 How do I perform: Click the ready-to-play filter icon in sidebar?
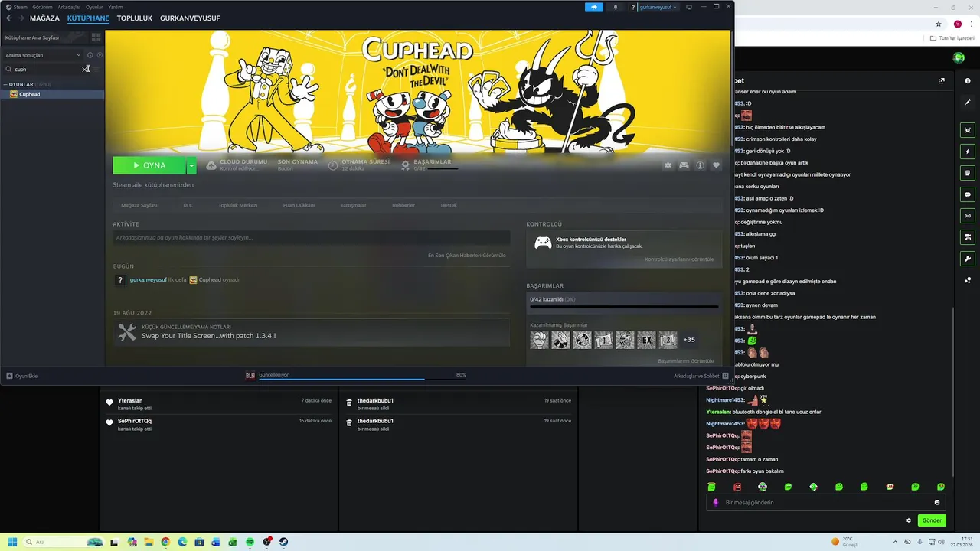(100, 55)
